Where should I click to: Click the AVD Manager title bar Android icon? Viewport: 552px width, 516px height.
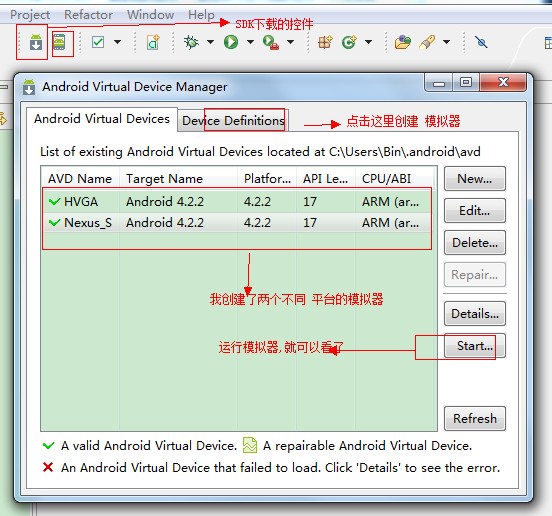coord(29,87)
